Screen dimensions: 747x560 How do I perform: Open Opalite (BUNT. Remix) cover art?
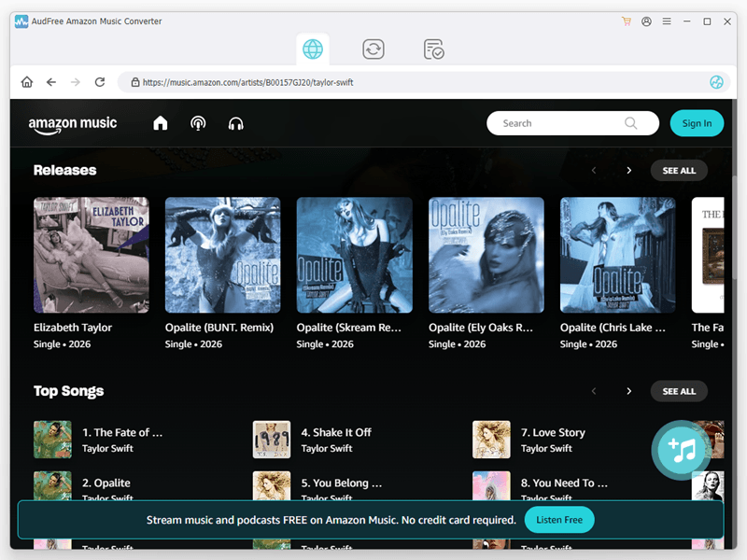(x=222, y=255)
